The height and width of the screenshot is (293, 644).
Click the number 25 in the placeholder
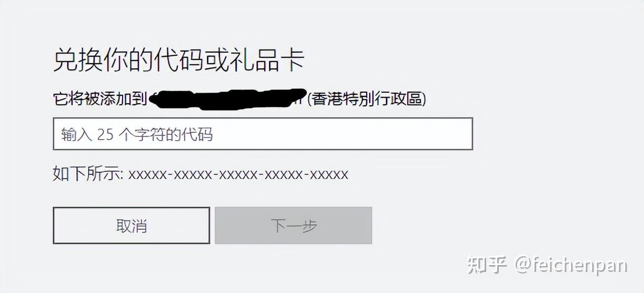(105, 134)
